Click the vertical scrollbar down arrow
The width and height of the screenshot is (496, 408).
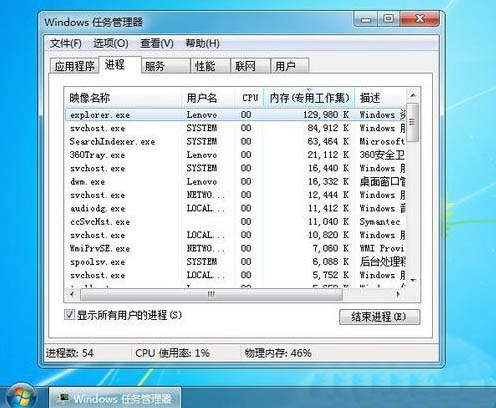(x=413, y=280)
